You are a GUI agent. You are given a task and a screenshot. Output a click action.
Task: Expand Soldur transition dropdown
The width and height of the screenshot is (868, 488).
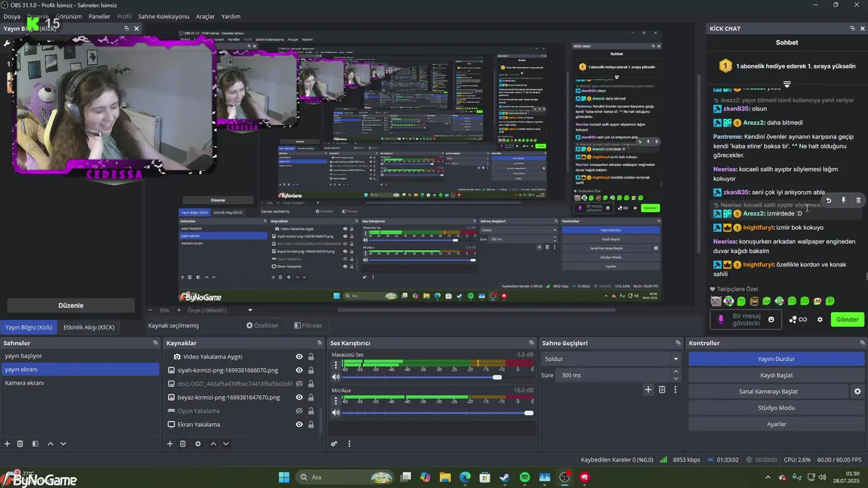click(x=610, y=359)
